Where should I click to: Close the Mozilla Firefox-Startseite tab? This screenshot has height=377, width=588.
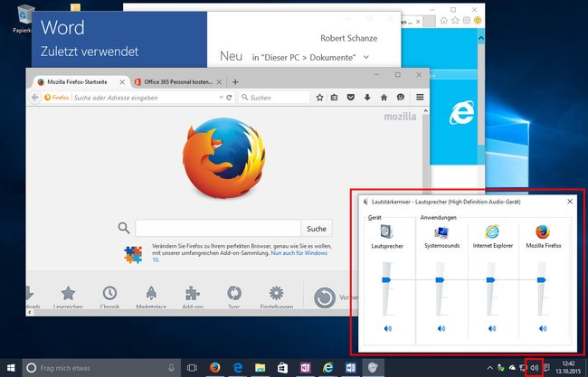[122, 82]
